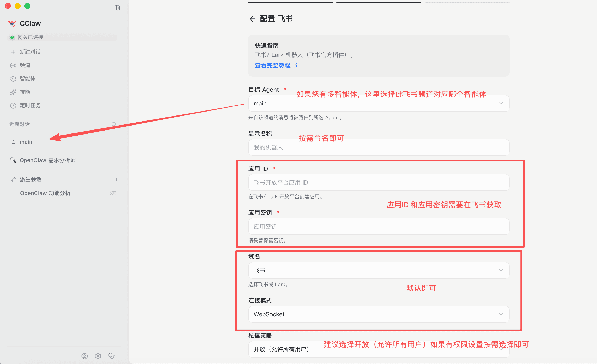Click the clock icon beside 定时任务
Viewport: 597px width, 364px height.
coord(13,105)
